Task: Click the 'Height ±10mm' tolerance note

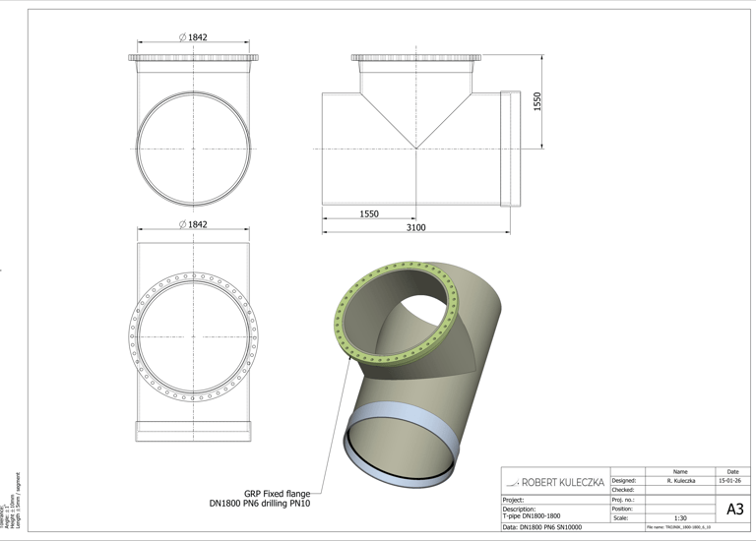Action: (11, 512)
